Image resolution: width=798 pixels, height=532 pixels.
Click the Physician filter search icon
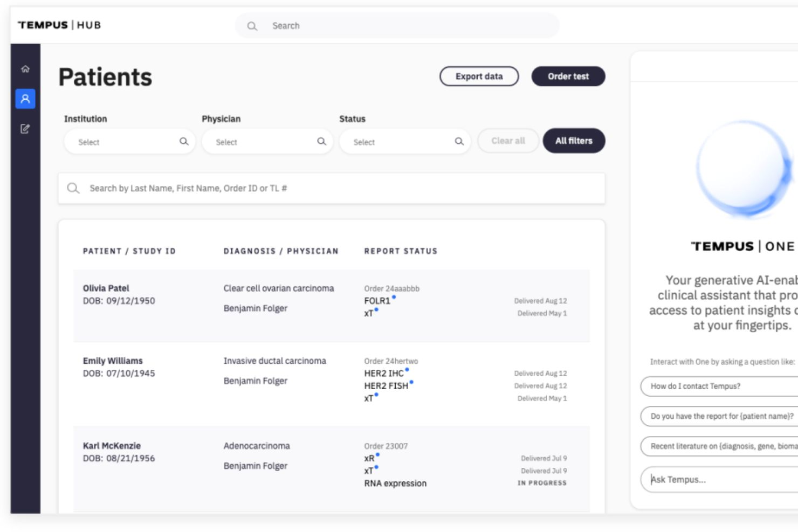click(x=321, y=141)
